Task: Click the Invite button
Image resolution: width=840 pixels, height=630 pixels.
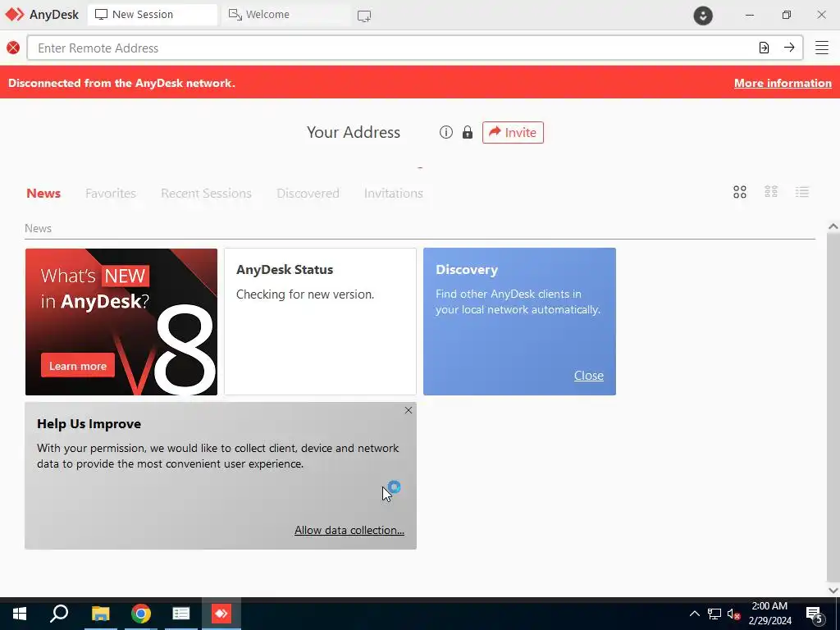Action: 513,132
